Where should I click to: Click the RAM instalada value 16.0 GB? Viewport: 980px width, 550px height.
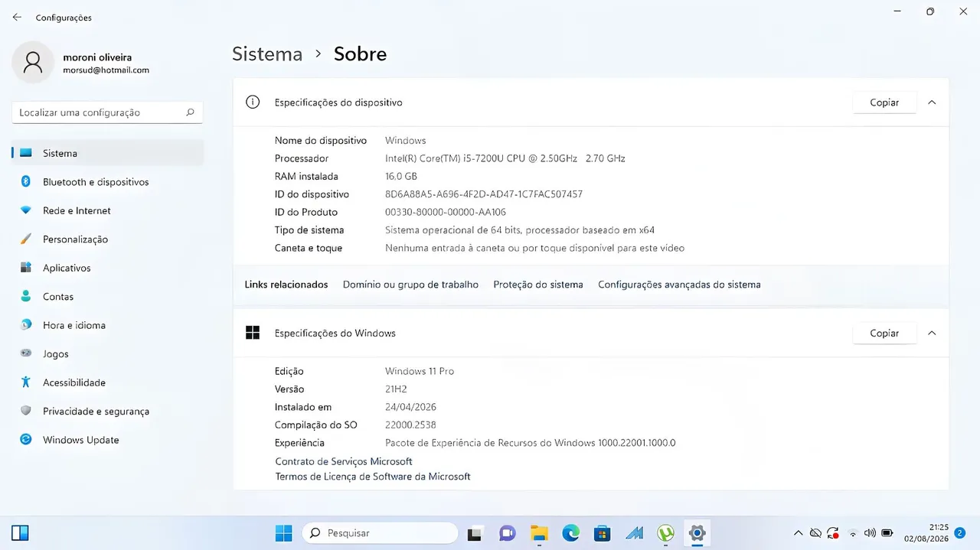401,176
